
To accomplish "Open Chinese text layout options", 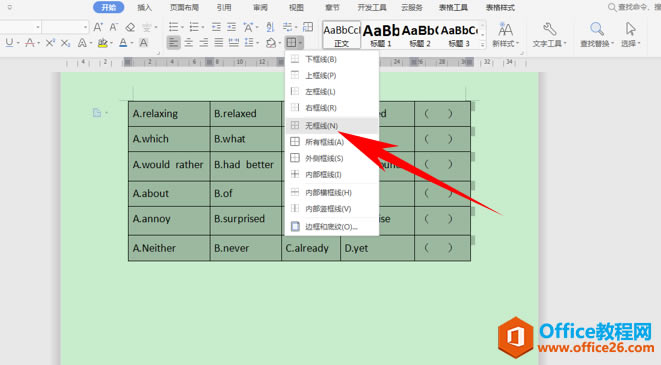I will 248,27.
